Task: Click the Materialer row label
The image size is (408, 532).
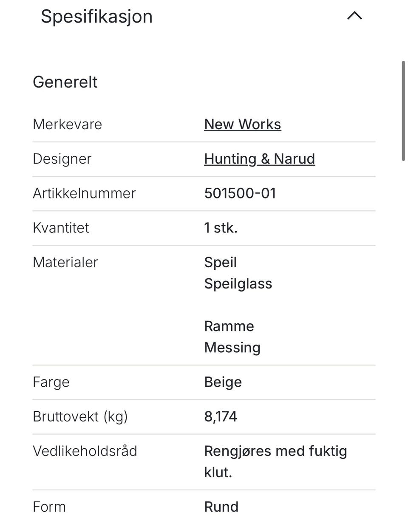Action: coord(65,262)
